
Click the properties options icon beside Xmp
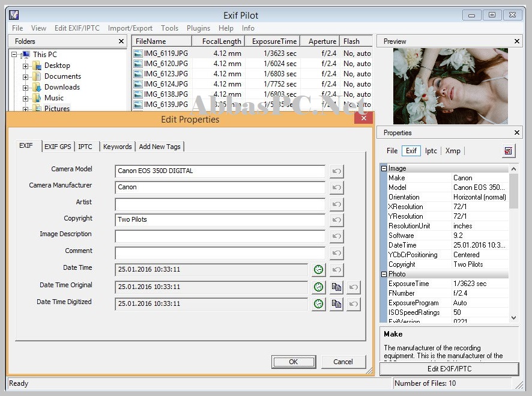point(509,151)
